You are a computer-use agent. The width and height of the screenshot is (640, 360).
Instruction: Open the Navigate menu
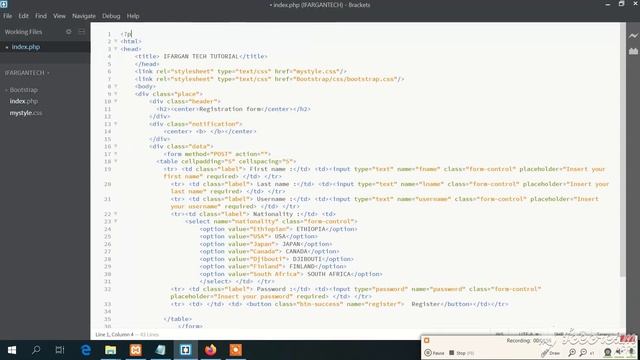[x=84, y=16]
